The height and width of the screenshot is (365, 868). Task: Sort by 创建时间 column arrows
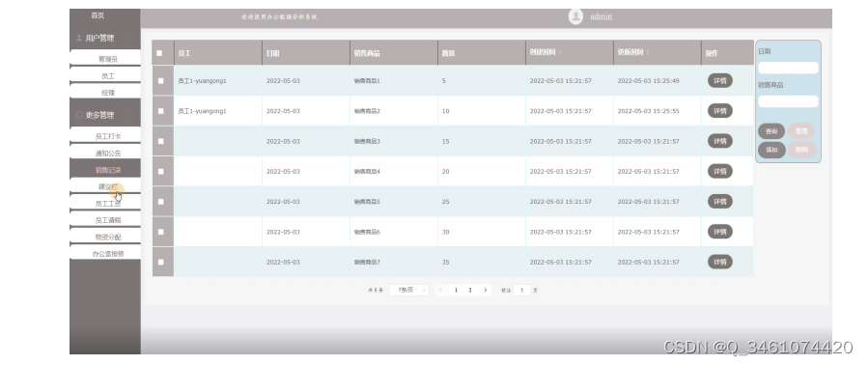(560, 52)
